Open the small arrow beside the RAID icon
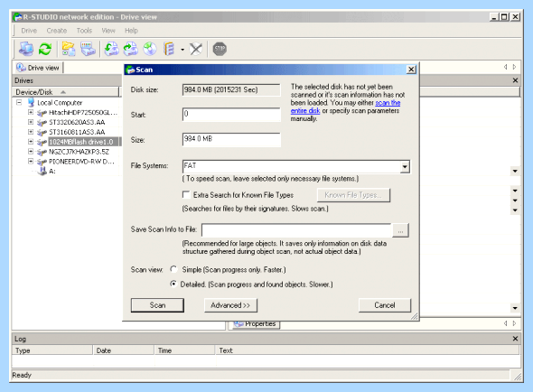 pos(182,50)
